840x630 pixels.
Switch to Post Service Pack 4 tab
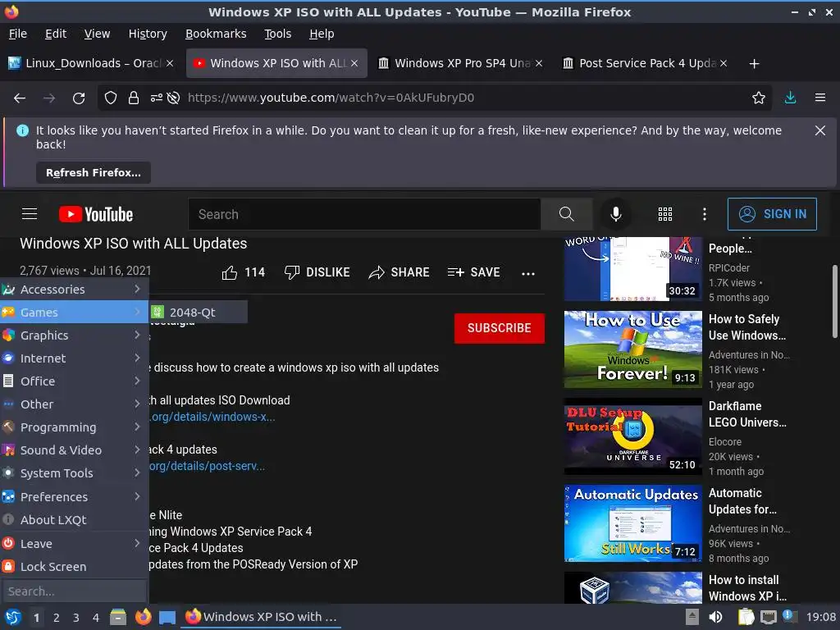click(645, 63)
